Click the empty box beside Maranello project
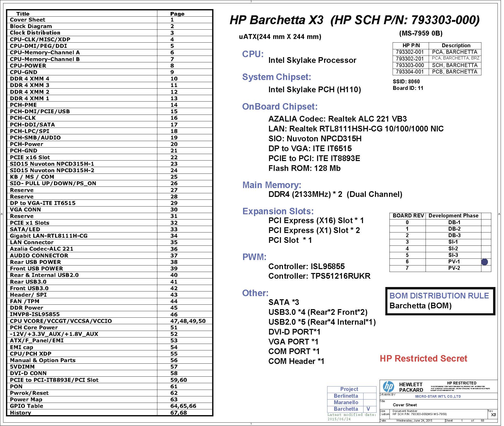This screenshot has height=426, width=504. tap(369, 402)
